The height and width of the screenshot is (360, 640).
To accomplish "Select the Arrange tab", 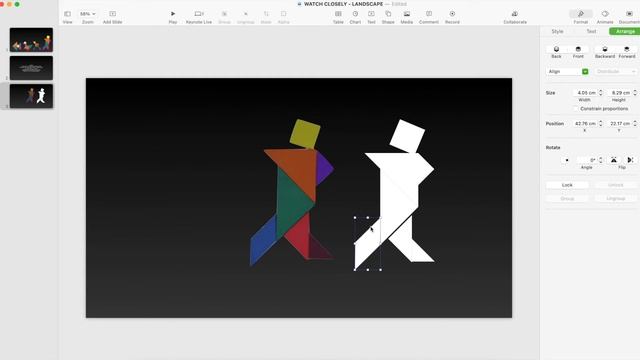I will (624, 31).
